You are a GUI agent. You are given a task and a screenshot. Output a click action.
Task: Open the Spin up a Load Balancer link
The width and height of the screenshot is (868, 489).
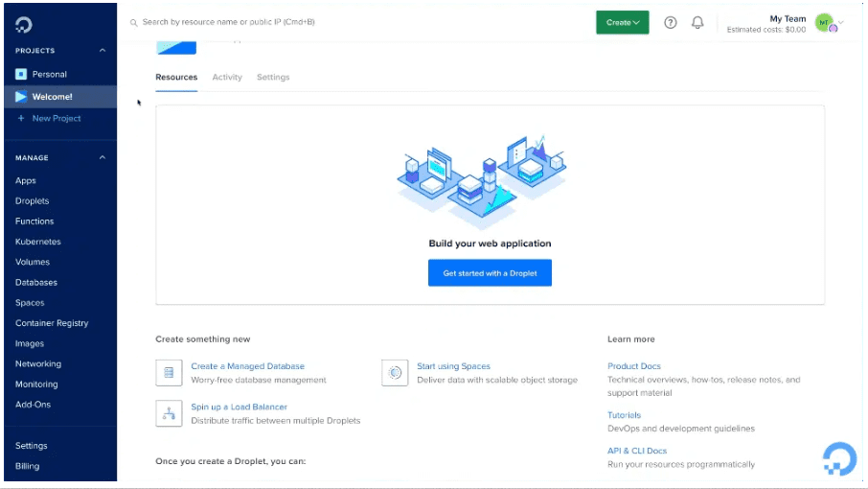(x=239, y=407)
